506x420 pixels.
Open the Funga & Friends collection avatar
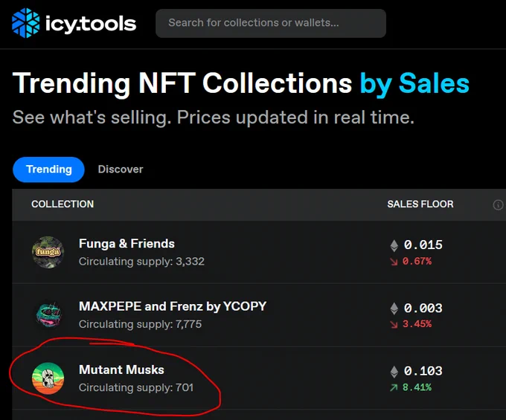pos(48,253)
